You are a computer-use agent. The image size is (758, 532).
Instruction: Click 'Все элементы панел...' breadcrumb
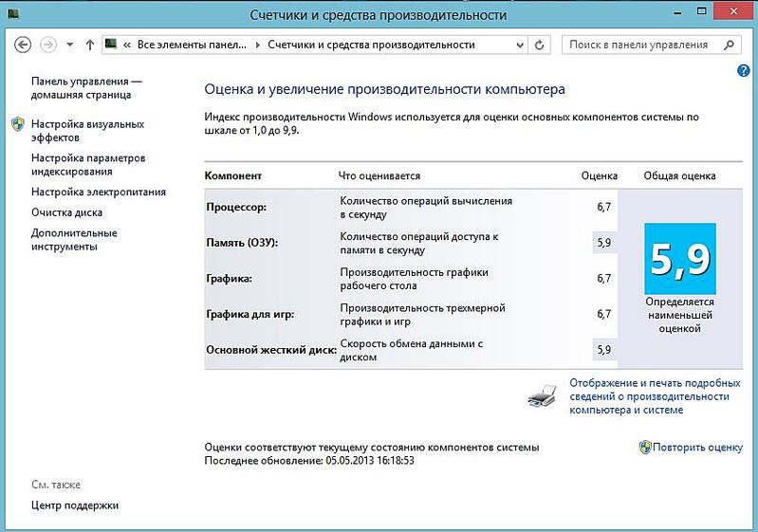(x=192, y=45)
